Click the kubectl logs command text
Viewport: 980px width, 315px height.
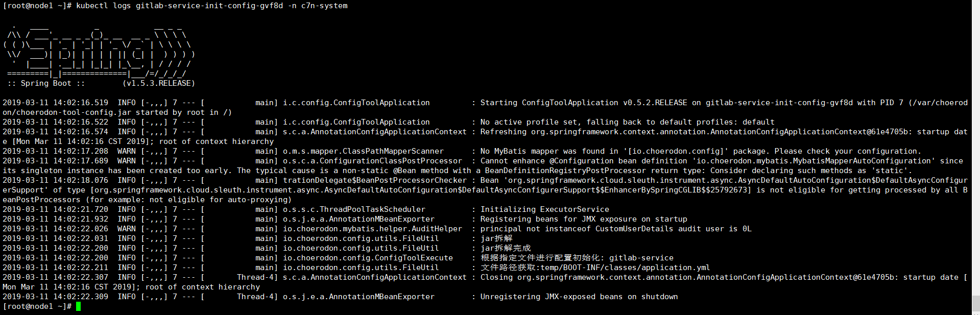(212, 6)
